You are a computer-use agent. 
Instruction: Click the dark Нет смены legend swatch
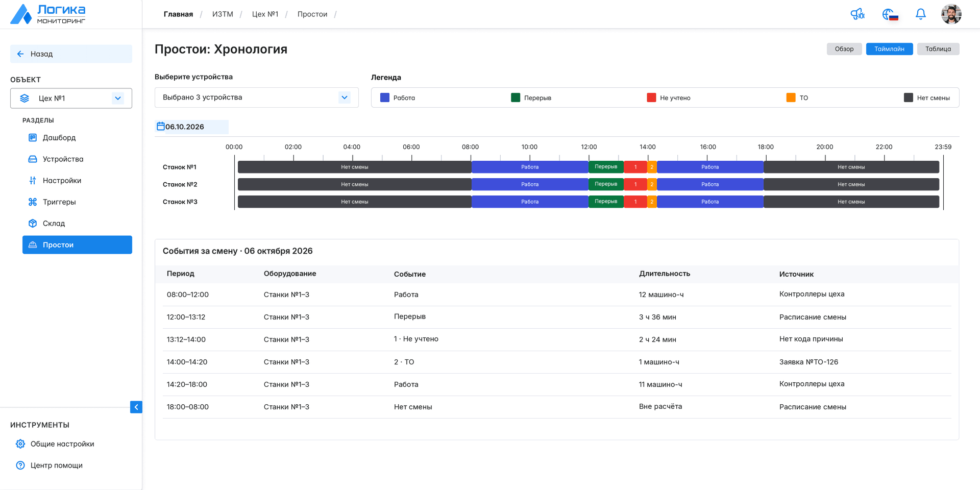click(909, 97)
